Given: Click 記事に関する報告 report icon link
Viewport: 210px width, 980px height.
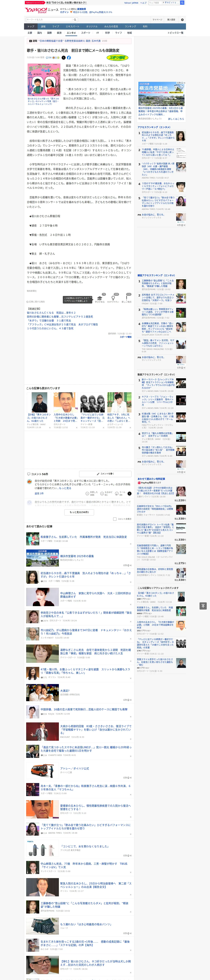Looking at the screenshot, I should pos(36,302).
